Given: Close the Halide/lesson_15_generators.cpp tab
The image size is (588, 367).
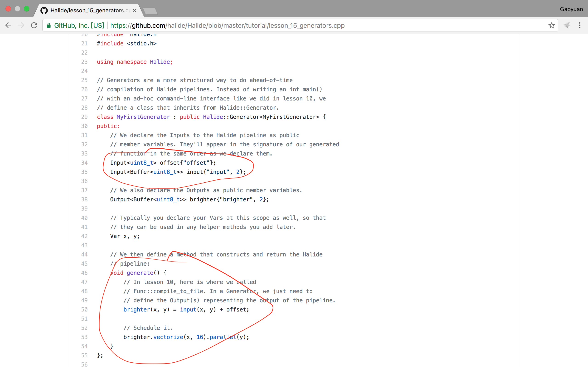Looking at the screenshot, I should [135, 11].
